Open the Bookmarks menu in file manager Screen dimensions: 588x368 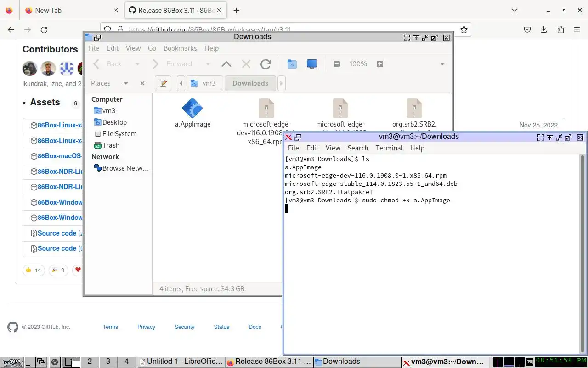[x=180, y=48]
